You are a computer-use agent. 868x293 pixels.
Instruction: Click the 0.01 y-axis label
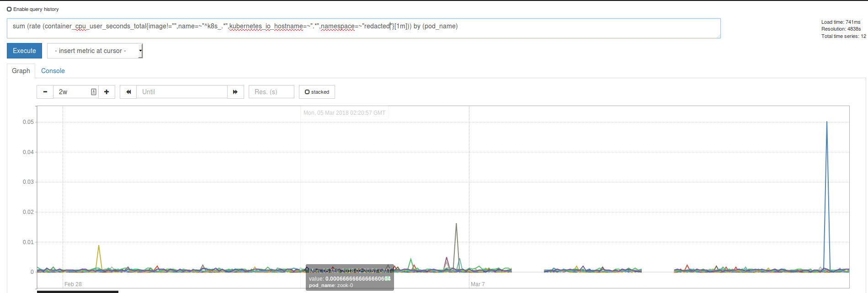28,242
